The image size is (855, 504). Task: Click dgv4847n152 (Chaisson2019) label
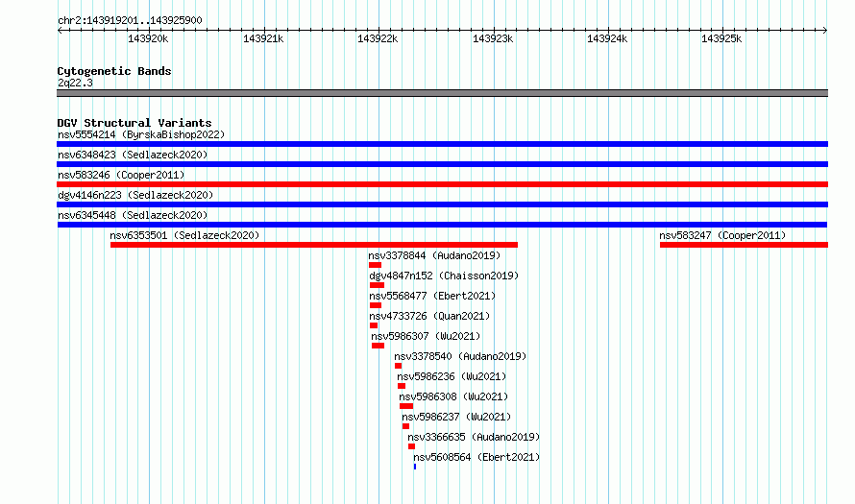[x=444, y=276]
